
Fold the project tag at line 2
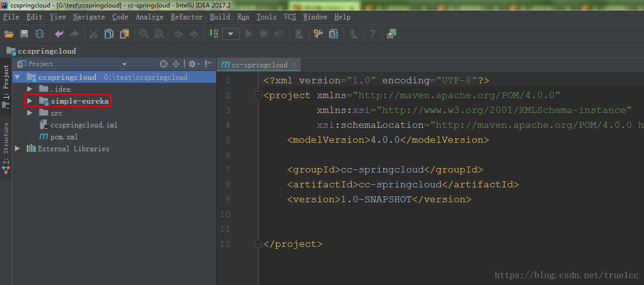click(x=258, y=95)
